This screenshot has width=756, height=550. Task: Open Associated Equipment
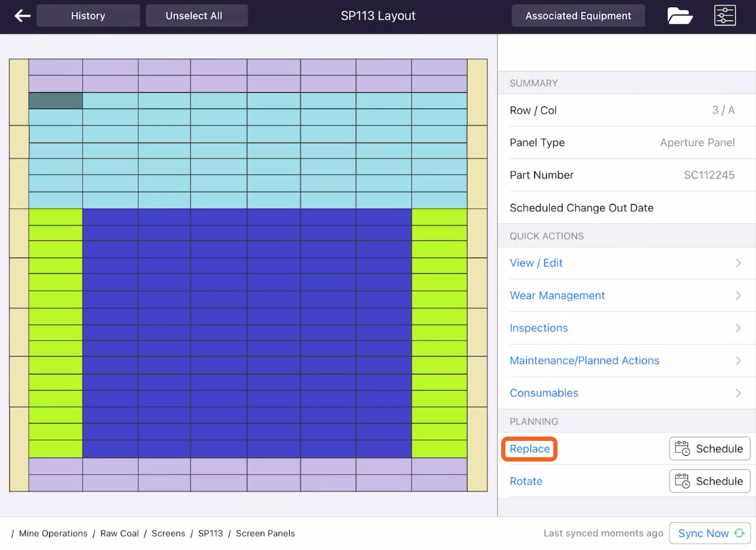pyautogui.click(x=578, y=15)
